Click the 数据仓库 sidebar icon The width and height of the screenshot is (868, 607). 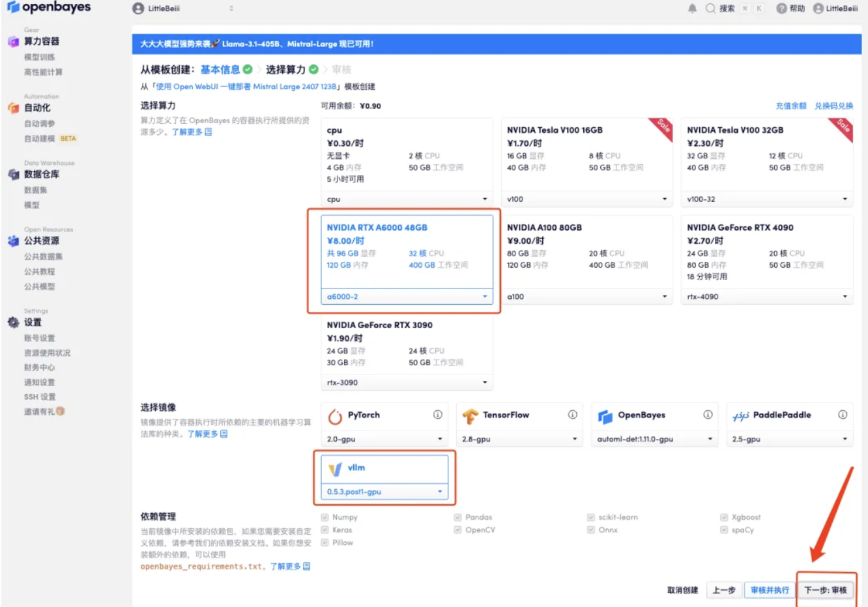pos(13,175)
